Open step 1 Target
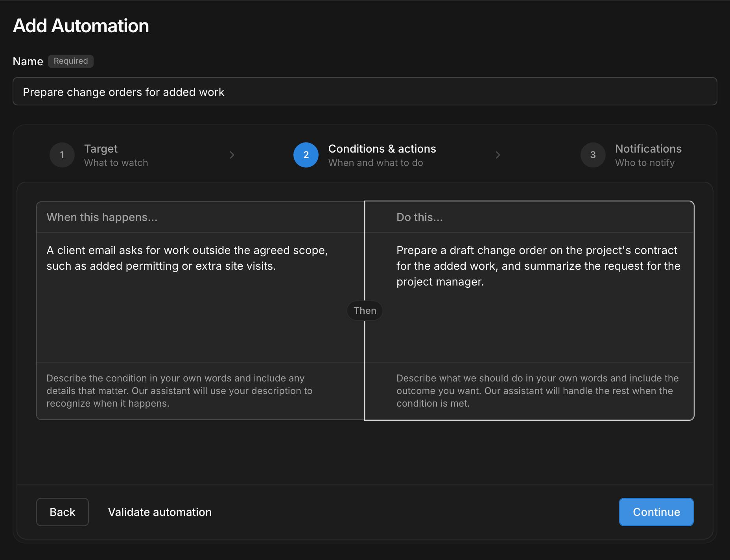730x560 pixels. (99, 155)
